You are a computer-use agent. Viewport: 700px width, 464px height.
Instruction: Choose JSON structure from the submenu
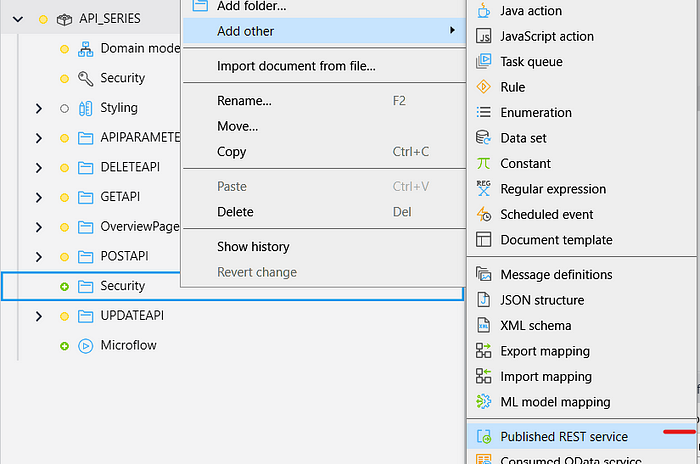542,300
